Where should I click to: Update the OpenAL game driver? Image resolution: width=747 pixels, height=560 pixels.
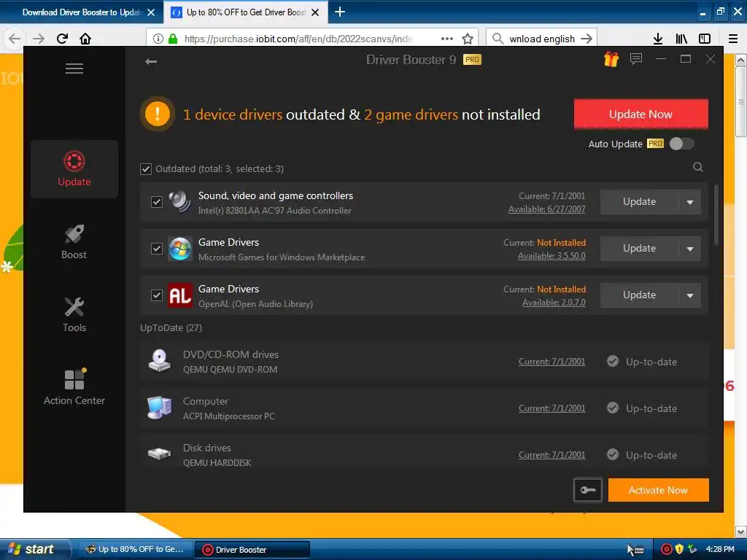[x=639, y=295]
